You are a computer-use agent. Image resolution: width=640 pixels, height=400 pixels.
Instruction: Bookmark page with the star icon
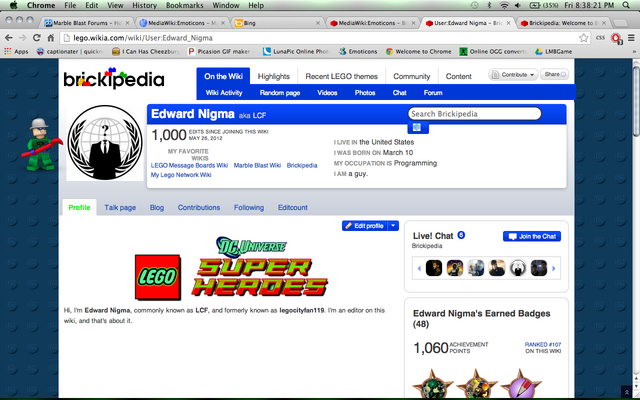pyautogui.click(x=584, y=38)
